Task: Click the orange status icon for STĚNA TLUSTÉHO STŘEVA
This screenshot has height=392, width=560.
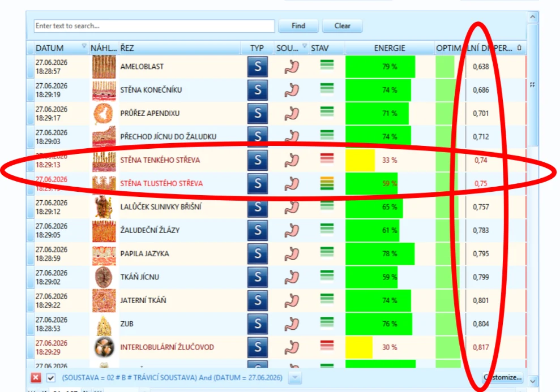Action: [327, 183]
